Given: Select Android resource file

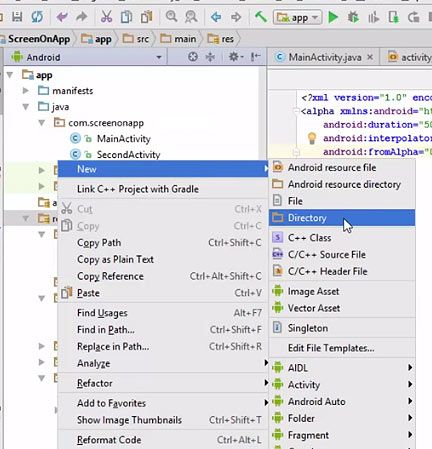Looking at the screenshot, I should coord(342,167).
